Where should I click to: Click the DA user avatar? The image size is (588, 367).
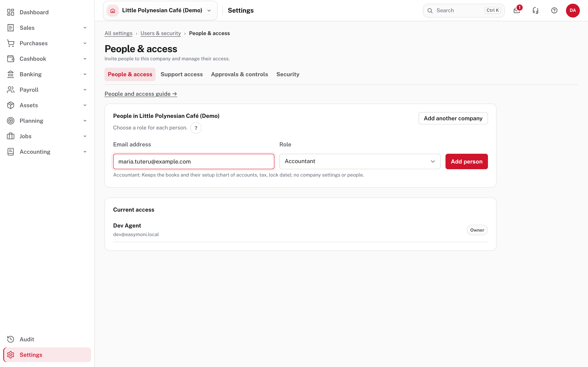(573, 10)
